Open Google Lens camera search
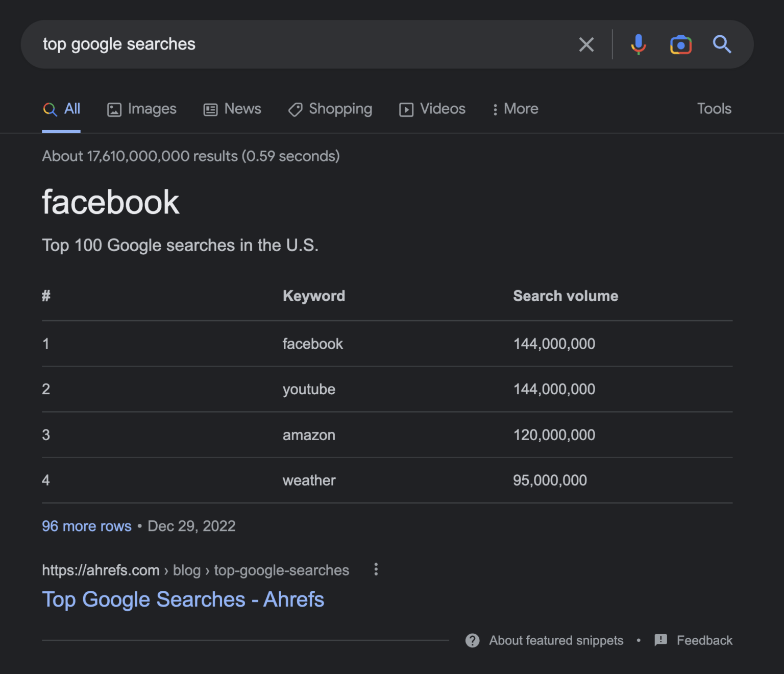The image size is (784, 674). (x=681, y=44)
